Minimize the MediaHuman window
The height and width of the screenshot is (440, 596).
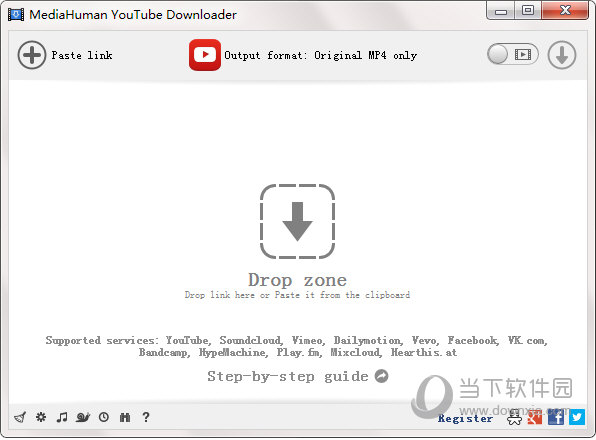pyautogui.click(x=501, y=11)
